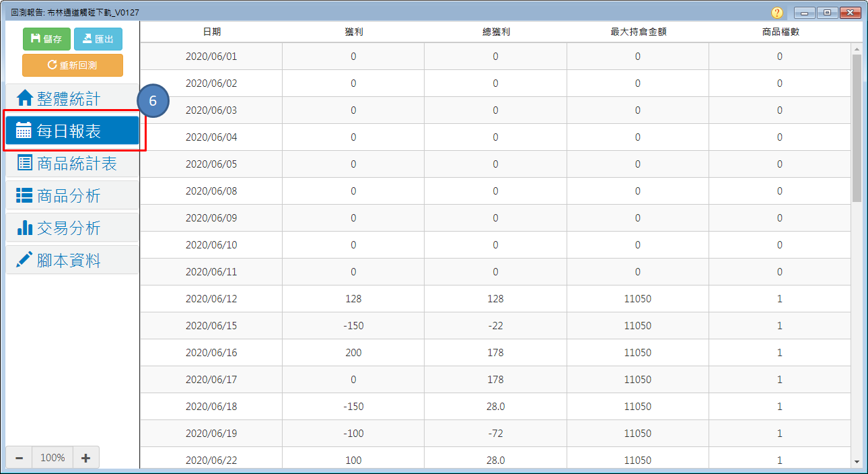The image size is (868, 474).
Task: Click the minus zoom-out button
Action: click(19, 458)
